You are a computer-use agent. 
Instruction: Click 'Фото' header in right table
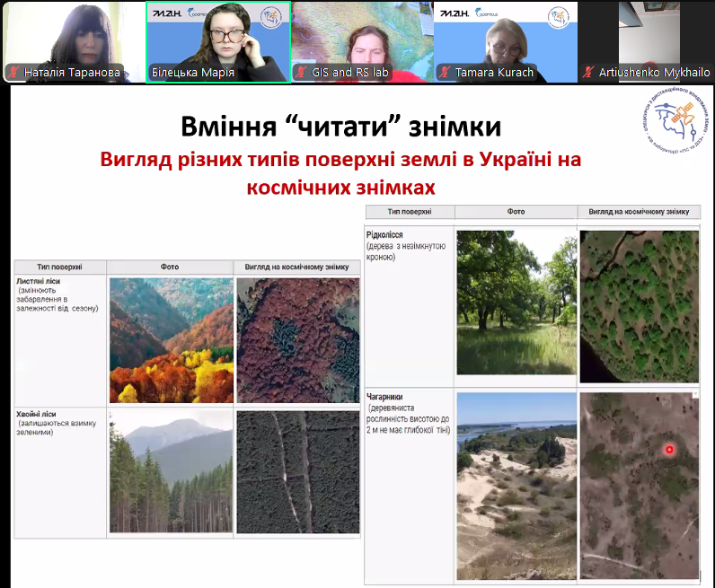coord(516,212)
